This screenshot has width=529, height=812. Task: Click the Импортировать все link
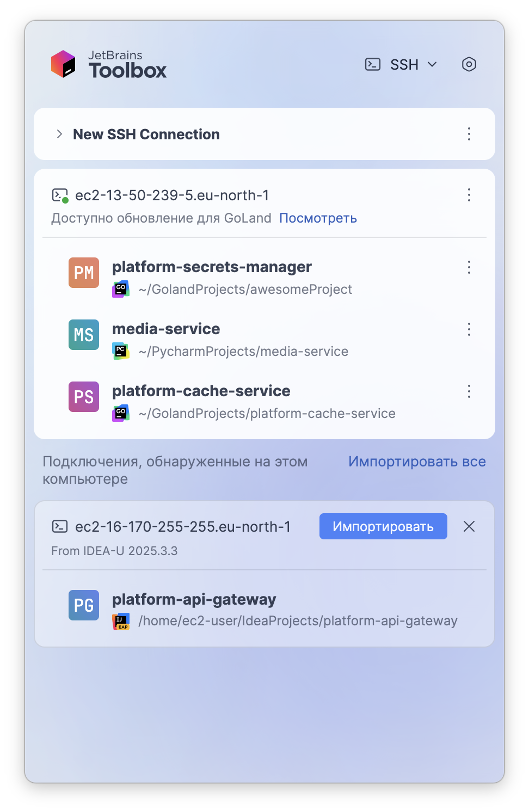coord(417,462)
